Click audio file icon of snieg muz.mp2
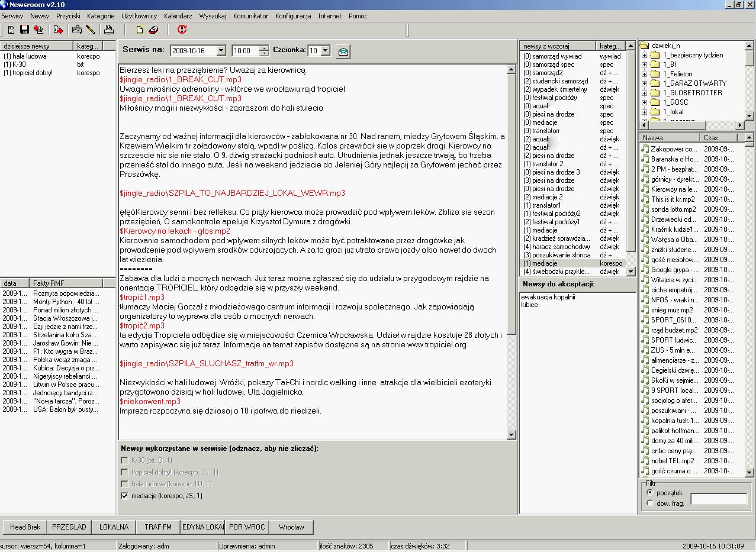Screen dimensions: 756x552 click(x=646, y=310)
